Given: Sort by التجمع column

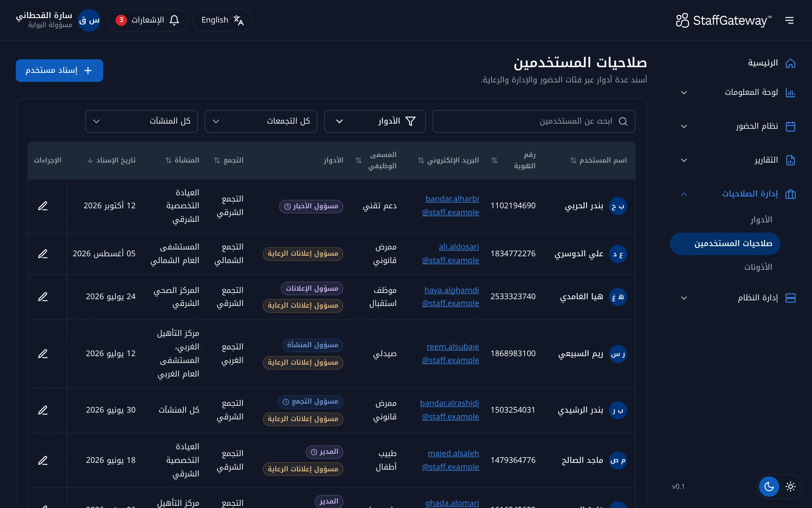Looking at the screenshot, I should pos(229,160).
